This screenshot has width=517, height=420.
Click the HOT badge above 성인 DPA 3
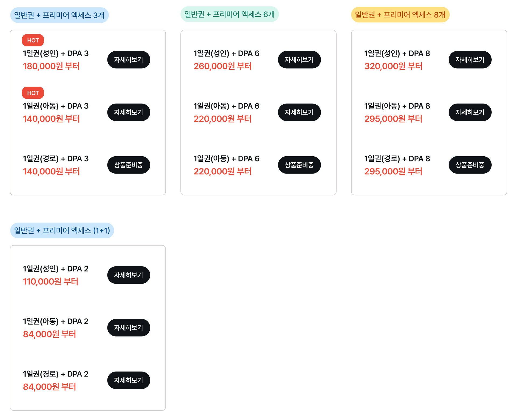[33, 40]
